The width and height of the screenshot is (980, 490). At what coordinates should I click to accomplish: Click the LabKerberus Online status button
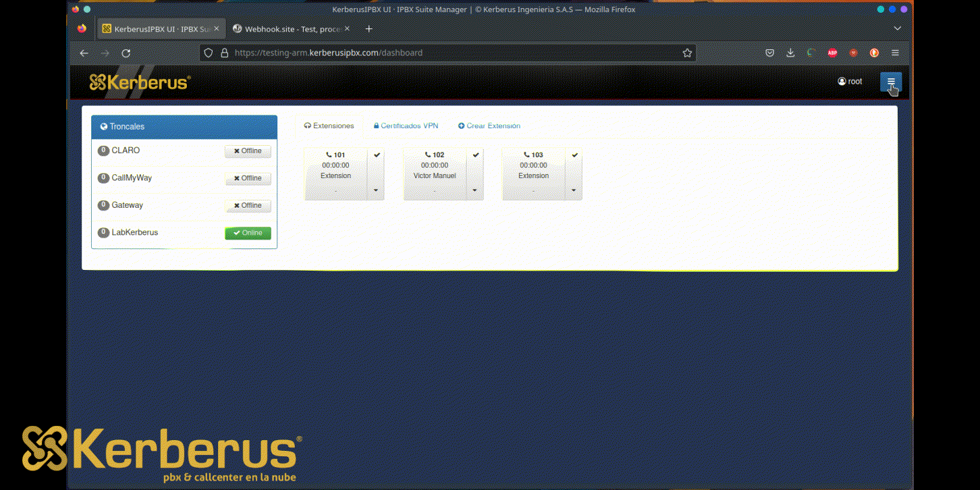[248, 233]
